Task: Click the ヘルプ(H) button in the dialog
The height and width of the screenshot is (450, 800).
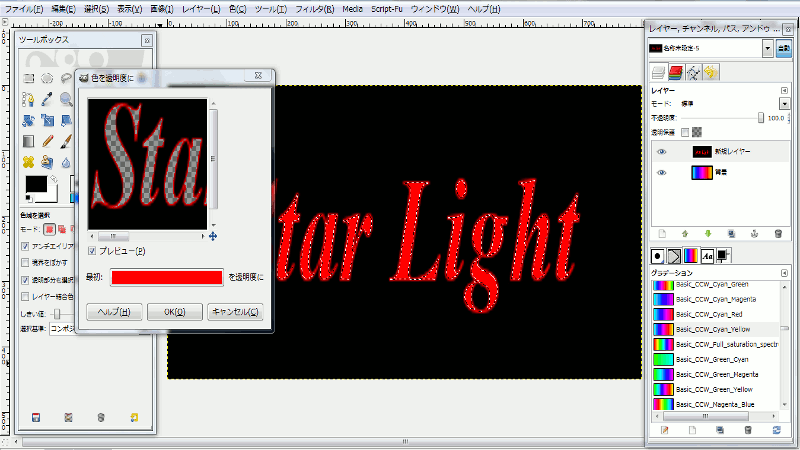Action: tap(114, 312)
